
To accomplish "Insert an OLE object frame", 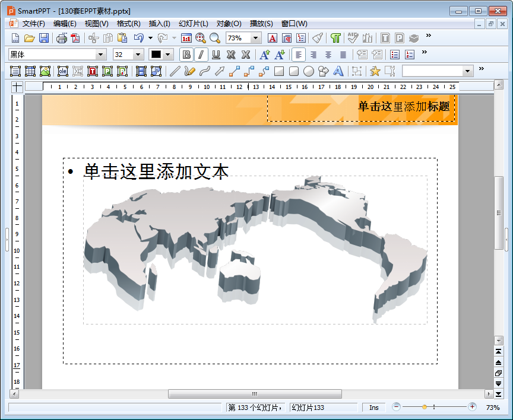I will (62, 71).
